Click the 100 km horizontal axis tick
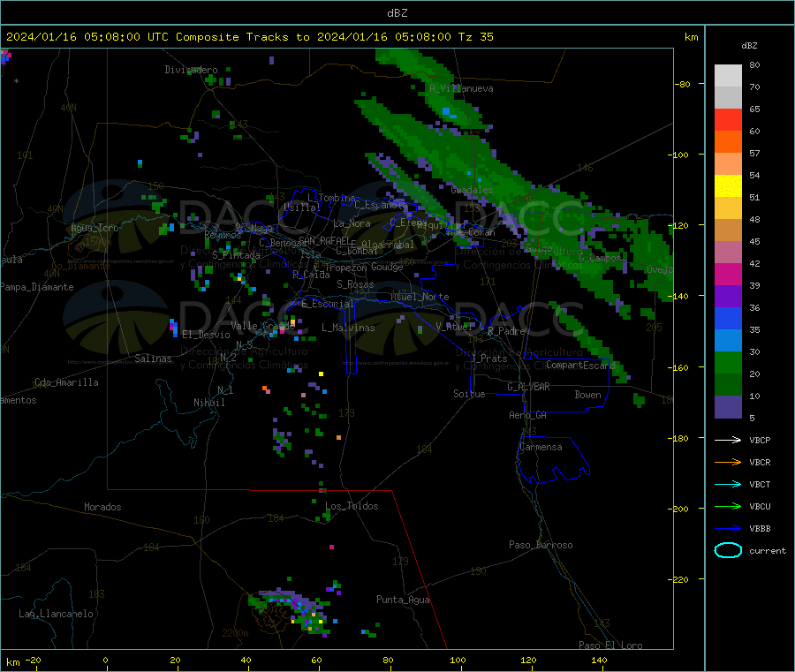795x672 pixels. click(458, 660)
